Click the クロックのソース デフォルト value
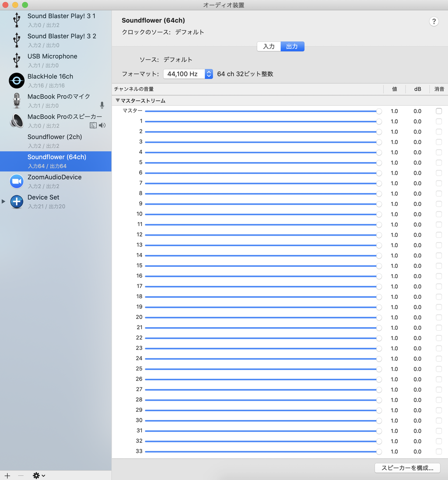The image size is (448, 480). (x=189, y=32)
